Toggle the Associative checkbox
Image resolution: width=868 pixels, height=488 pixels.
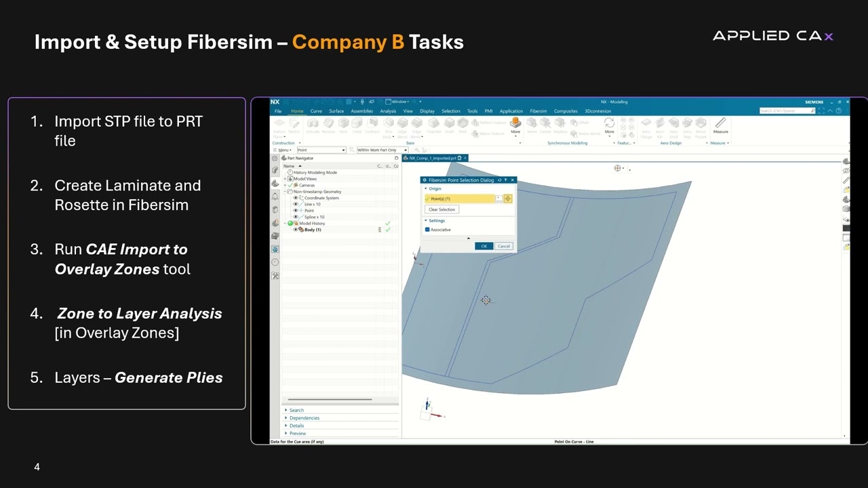click(427, 230)
